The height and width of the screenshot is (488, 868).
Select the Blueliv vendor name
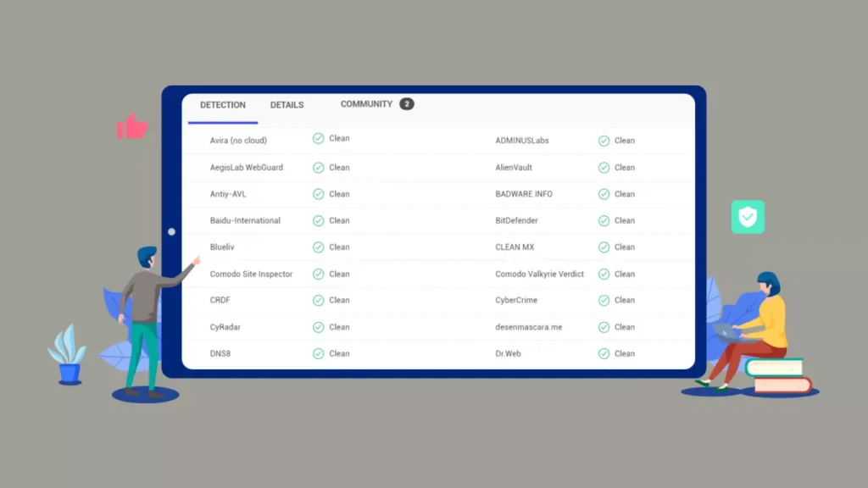[222, 247]
